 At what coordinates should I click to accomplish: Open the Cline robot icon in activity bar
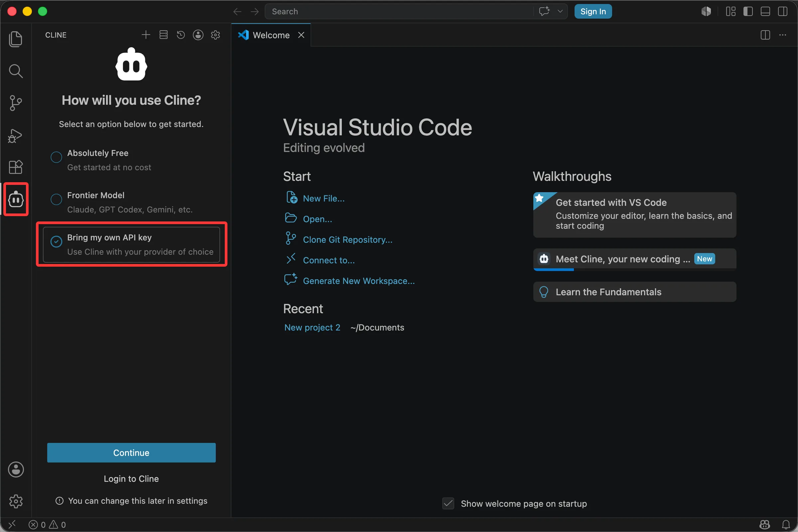coord(16,199)
